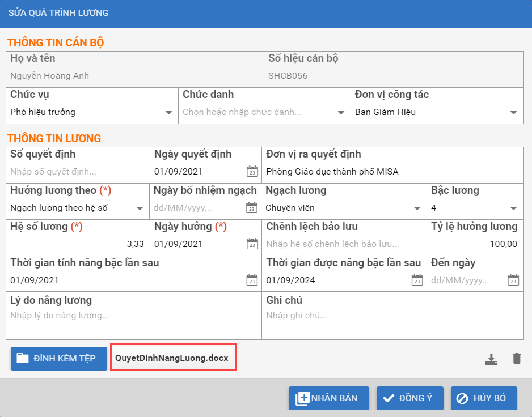
Task: Click the ĐÍNH KÈM TỆP button
Action: [59, 358]
